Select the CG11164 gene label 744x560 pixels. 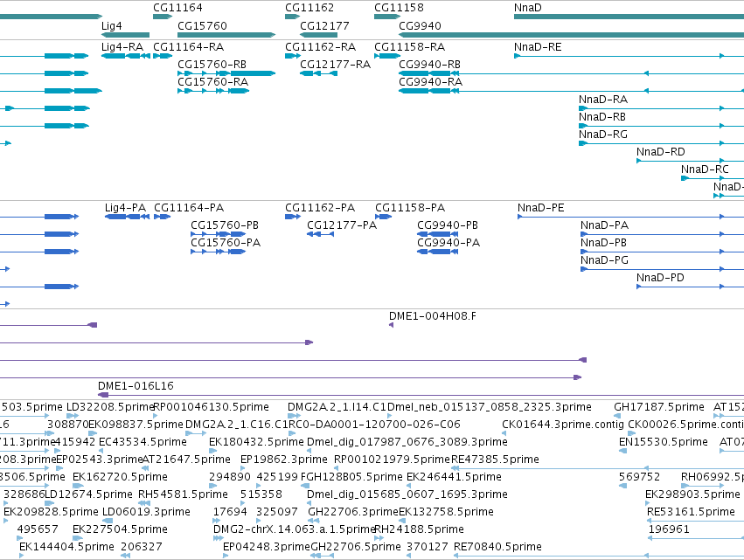pyautogui.click(x=177, y=8)
